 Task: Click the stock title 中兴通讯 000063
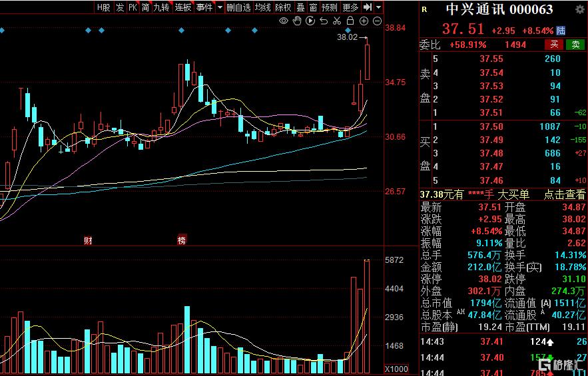click(x=499, y=9)
